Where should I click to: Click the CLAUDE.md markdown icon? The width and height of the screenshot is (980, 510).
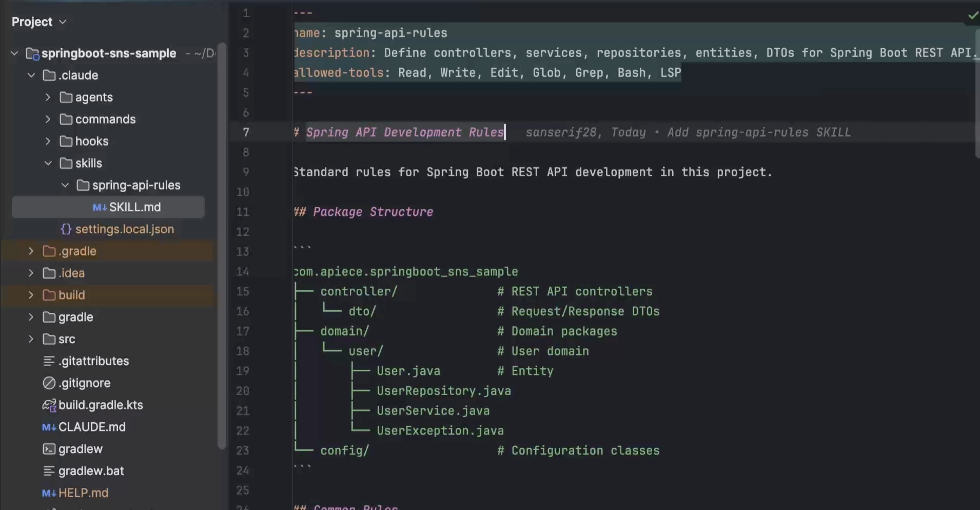pos(49,427)
